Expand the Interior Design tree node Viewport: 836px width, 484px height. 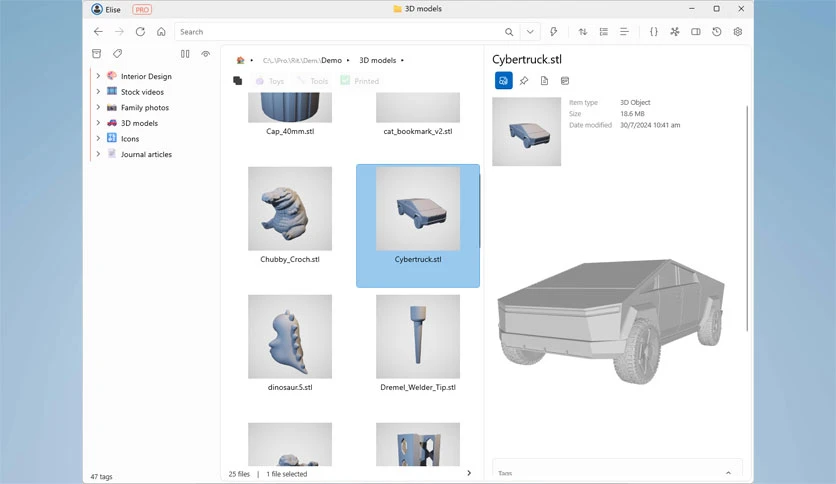click(98, 76)
